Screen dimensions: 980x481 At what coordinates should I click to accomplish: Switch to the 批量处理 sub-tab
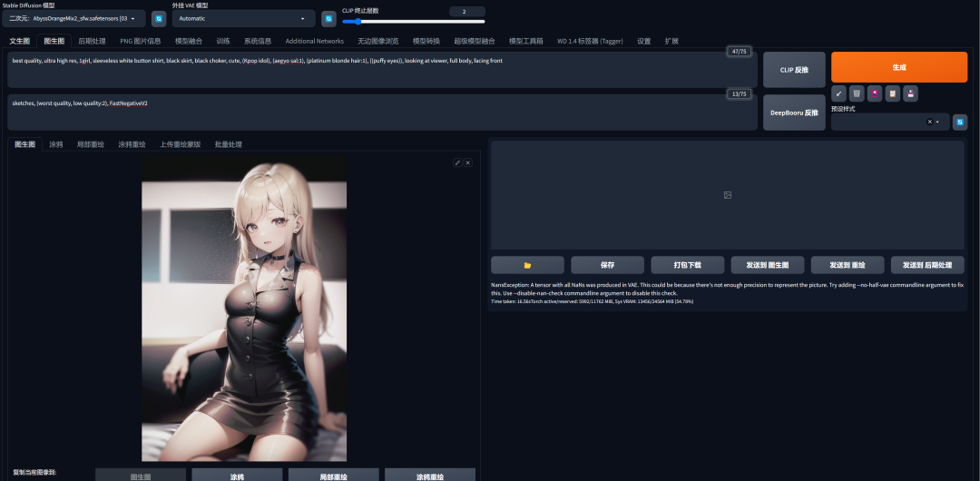[x=228, y=144]
